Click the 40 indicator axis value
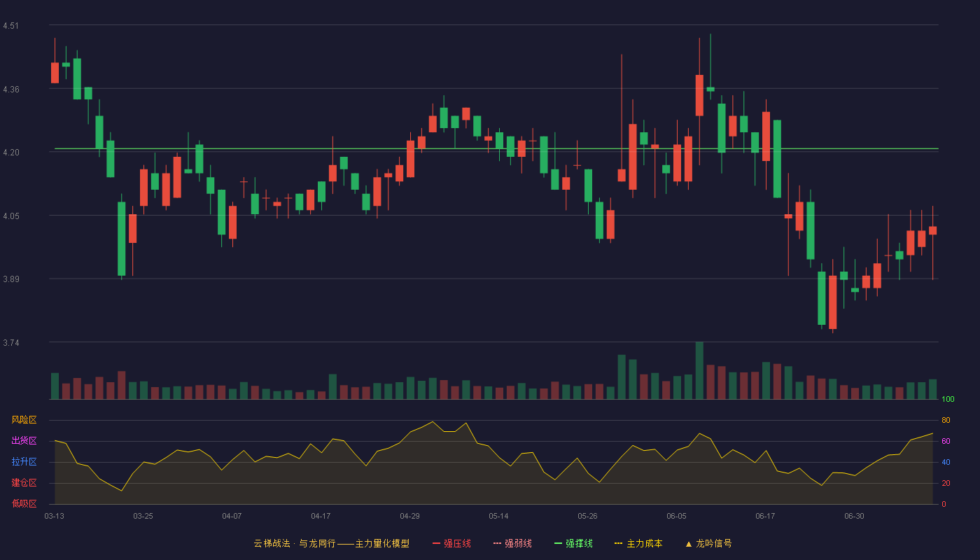 click(946, 462)
